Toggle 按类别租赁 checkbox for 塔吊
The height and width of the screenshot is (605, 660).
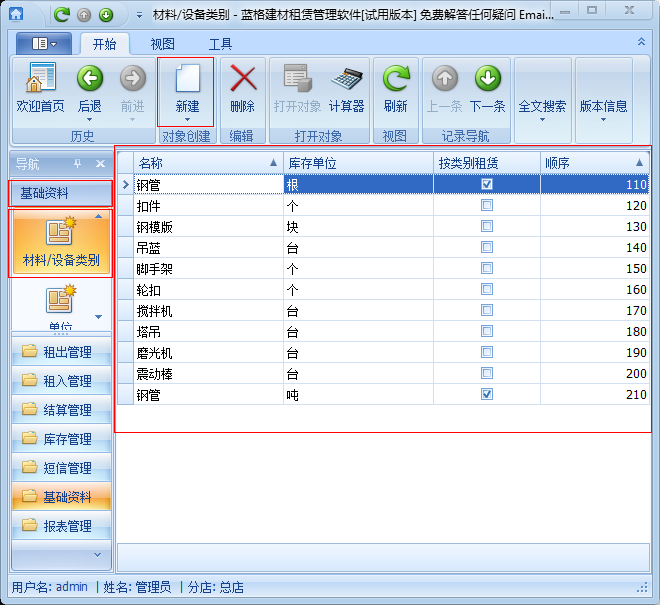point(487,331)
